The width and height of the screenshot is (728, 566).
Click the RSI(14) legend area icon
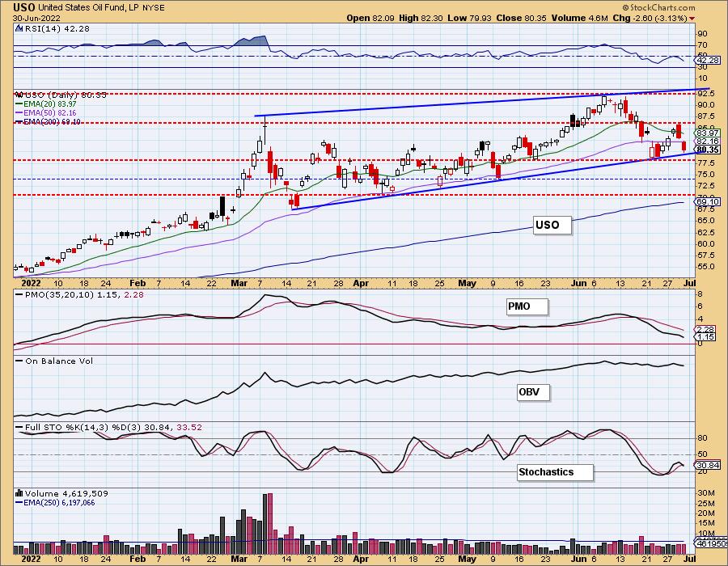pyautogui.click(x=19, y=29)
